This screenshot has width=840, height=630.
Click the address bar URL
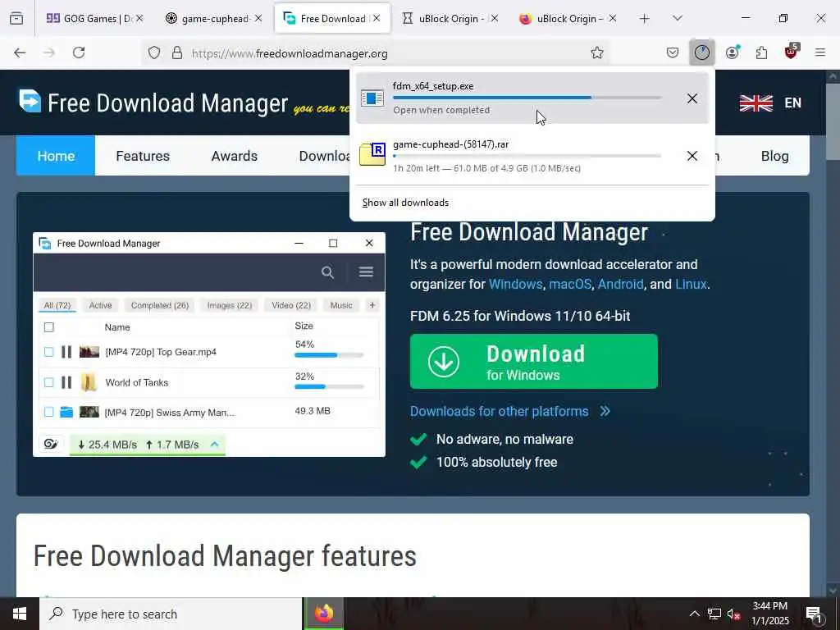point(290,53)
